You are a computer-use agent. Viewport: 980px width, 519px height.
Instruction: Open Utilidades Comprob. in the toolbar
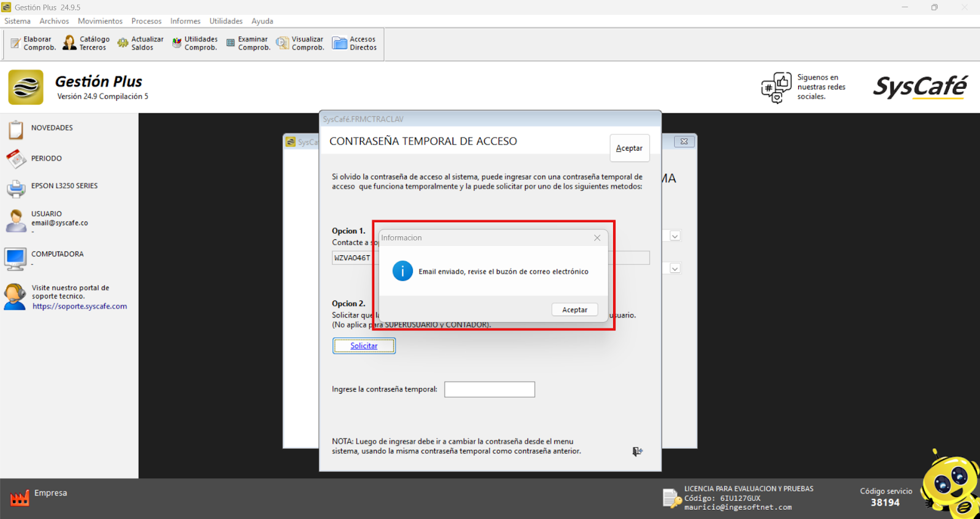[x=177, y=43]
